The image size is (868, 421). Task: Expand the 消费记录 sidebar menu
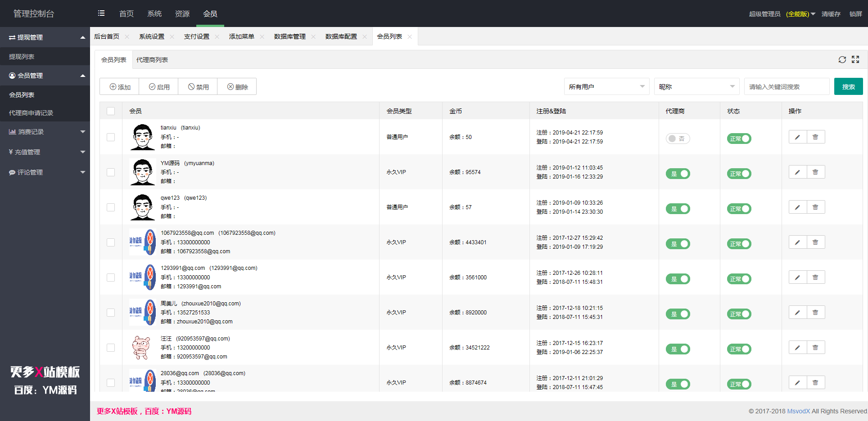coord(45,132)
